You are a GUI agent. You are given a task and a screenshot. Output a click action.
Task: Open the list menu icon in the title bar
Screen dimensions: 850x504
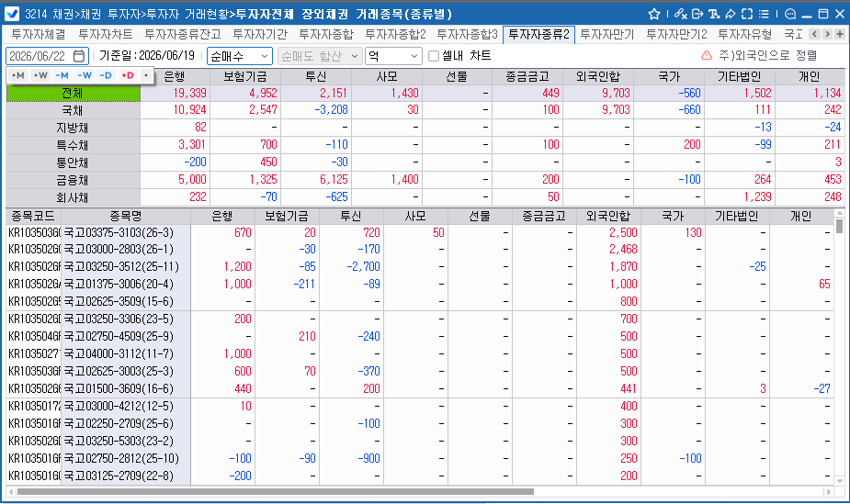click(x=764, y=14)
